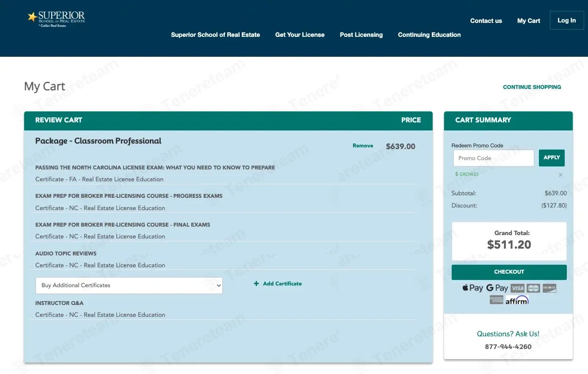Click the Progress Exams exam prep heading
The image size is (588, 374).
[x=129, y=196]
